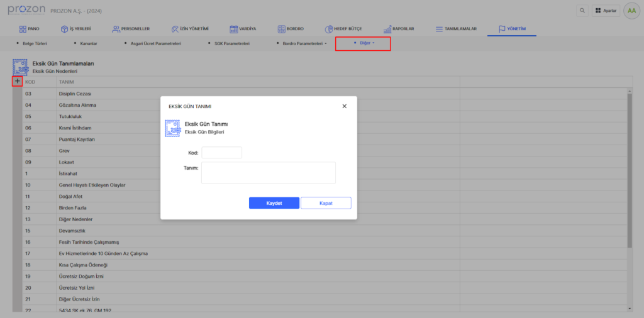The width and height of the screenshot is (644, 318).
Task: Open the AA user avatar menu
Action: 631,11
